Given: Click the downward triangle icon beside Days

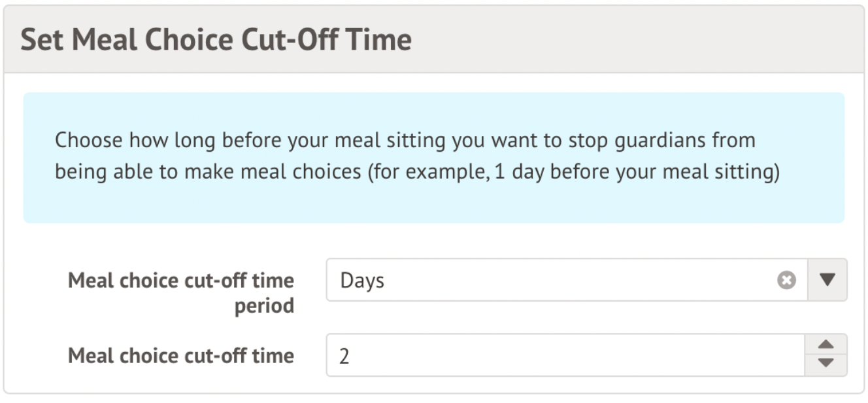Looking at the screenshot, I should pyautogui.click(x=827, y=280).
